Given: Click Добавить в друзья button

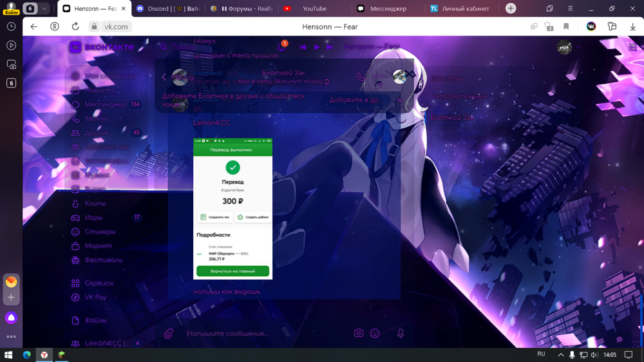Looking at the screenshot, I should tap(355, 100).
